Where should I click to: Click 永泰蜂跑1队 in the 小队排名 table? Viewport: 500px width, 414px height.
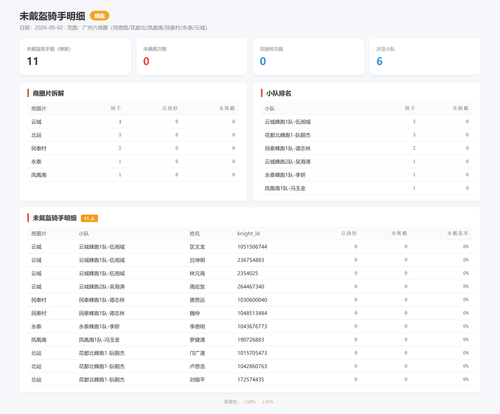(285, 175)
